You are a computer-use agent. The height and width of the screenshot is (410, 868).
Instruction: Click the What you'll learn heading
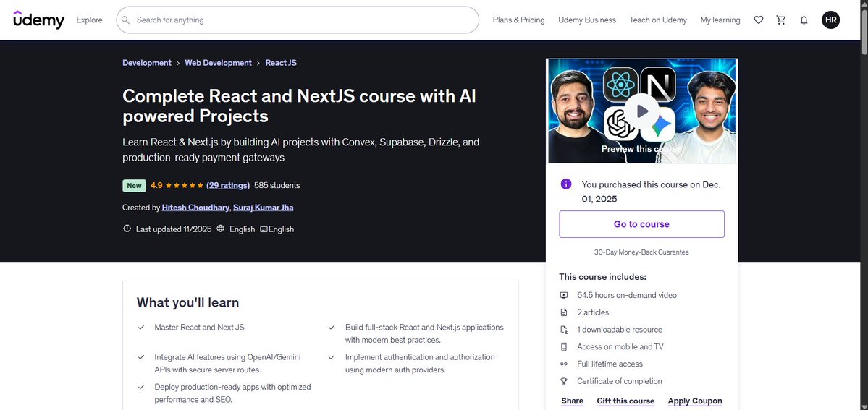pos(187,303)
